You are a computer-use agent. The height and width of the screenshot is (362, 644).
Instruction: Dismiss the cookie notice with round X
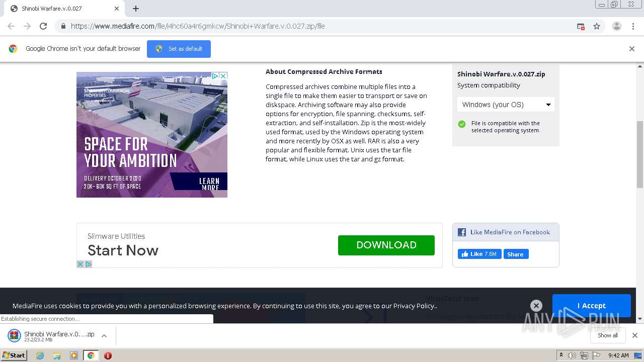[536, 306]
